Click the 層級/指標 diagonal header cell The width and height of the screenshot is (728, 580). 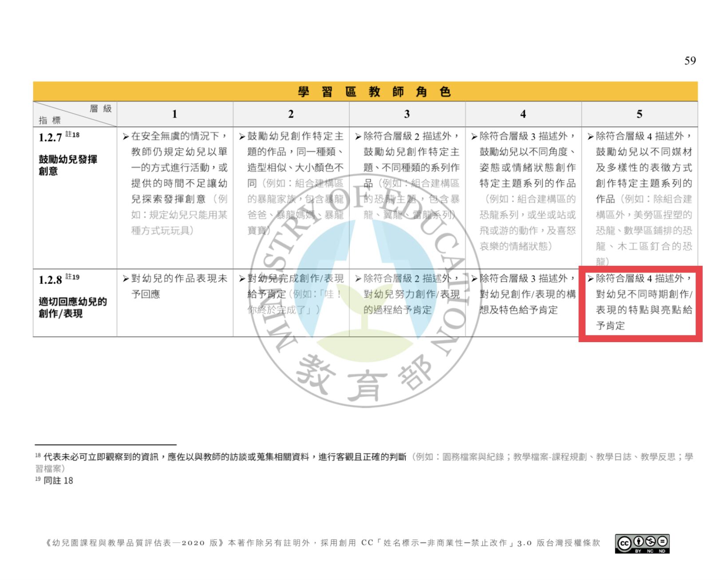(75, 114)
